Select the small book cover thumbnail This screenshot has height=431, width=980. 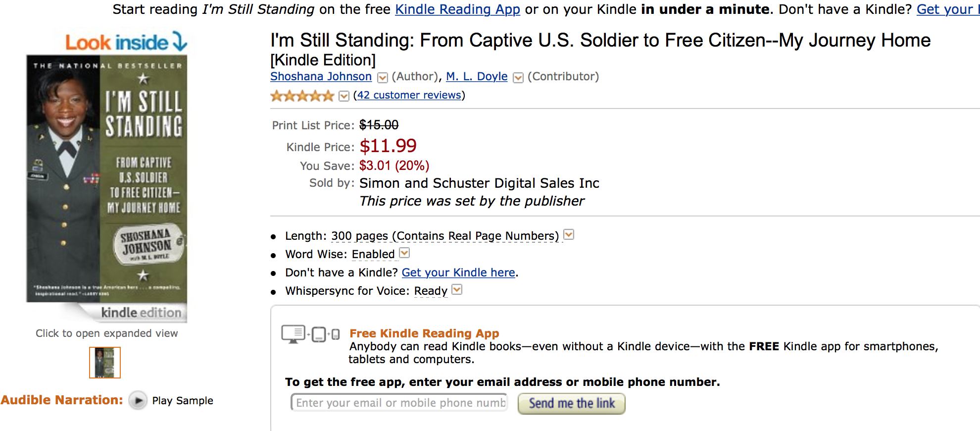coord(105,362)
